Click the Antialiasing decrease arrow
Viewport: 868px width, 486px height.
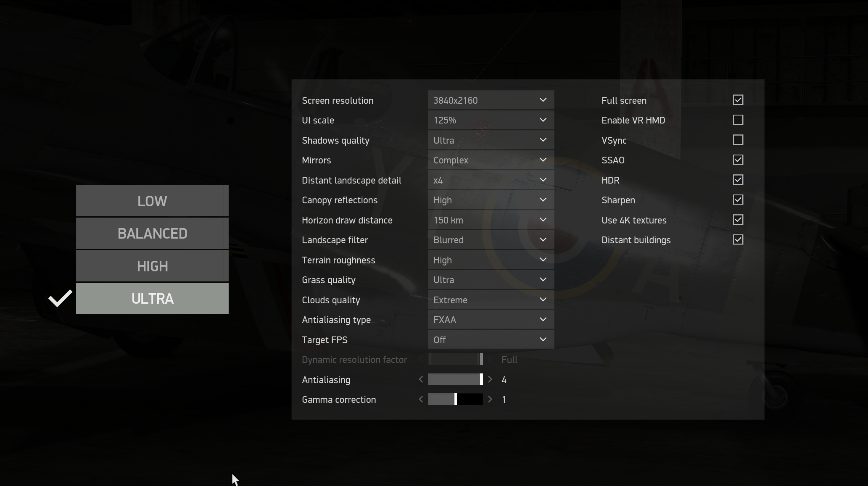pos(421,380)
